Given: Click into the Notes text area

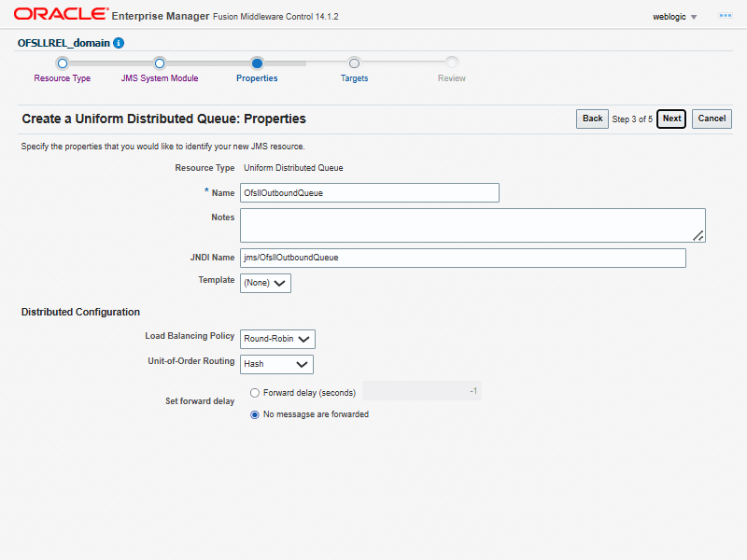Looking at the screenshot, I should point(472,225).
